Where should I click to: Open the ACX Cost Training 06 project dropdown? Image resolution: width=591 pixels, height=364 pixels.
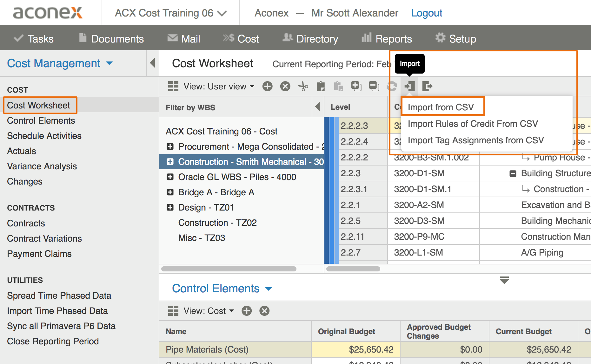coord(171,13)
